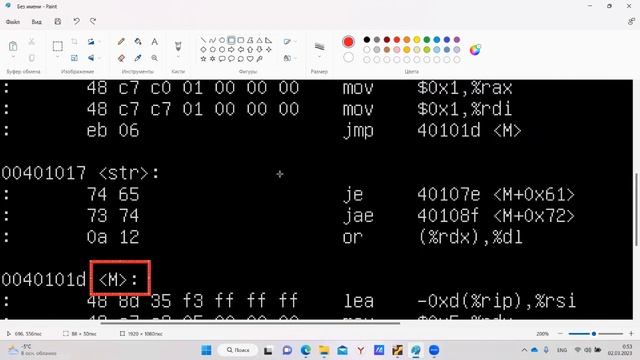Select the Curve shape
This screenshot has height=360, width=640.
pyautogui.click(x=212, y=40)
